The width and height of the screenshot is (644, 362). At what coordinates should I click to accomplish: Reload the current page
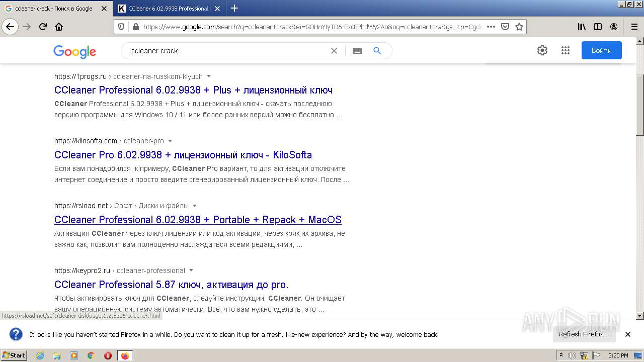pos(43,27)
